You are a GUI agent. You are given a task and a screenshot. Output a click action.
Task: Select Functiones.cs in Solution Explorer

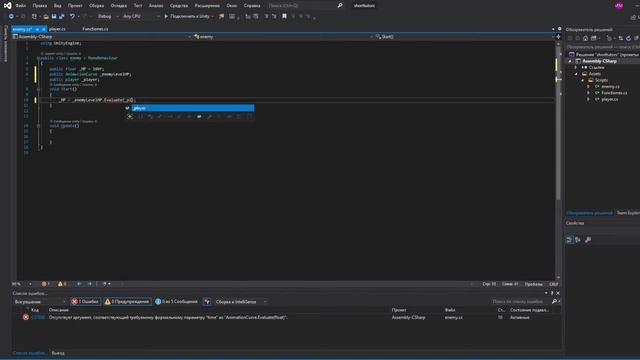614,93
